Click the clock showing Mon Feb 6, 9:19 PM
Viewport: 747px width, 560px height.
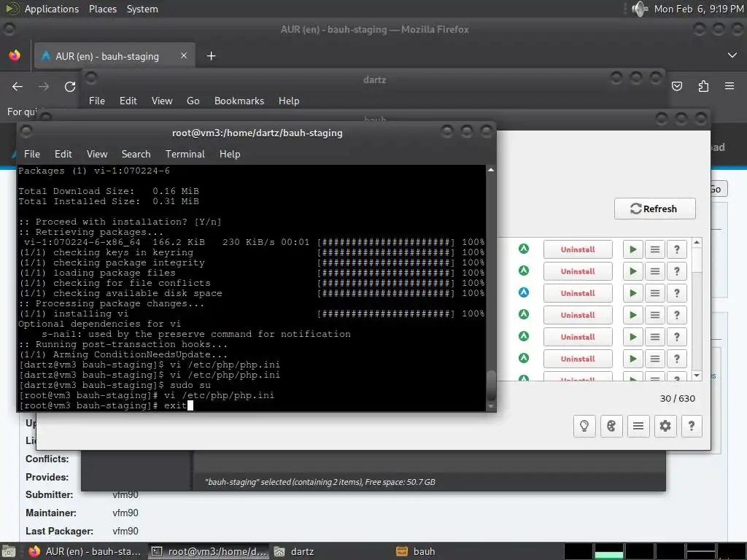point(698,9)
